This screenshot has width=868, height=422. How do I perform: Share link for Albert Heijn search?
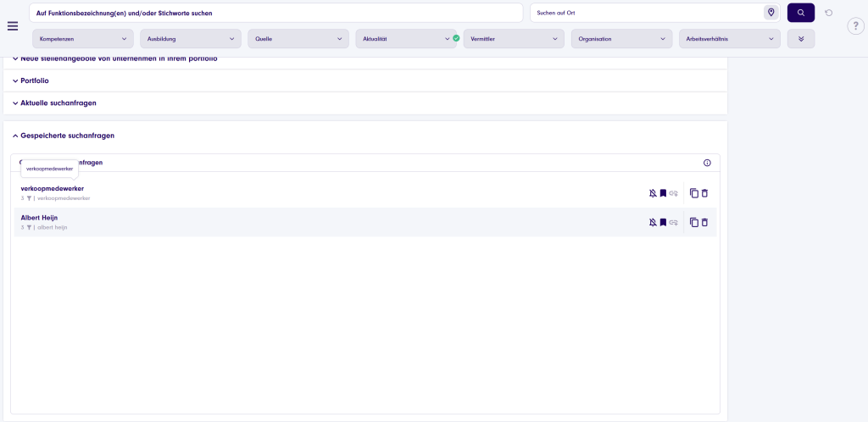pos(674,222)
